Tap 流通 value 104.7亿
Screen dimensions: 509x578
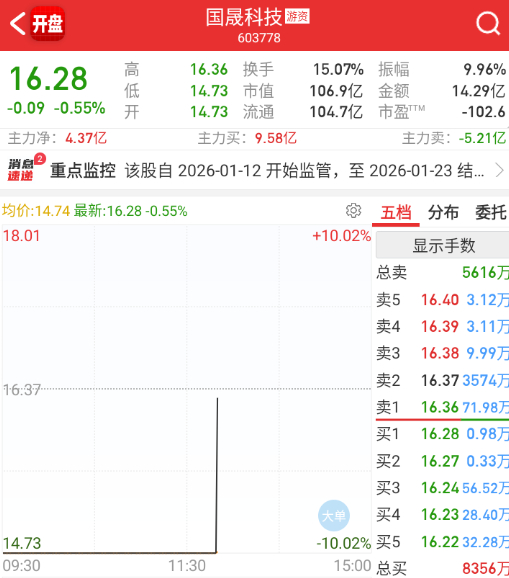pyautogui.click(x=336, y=112)
